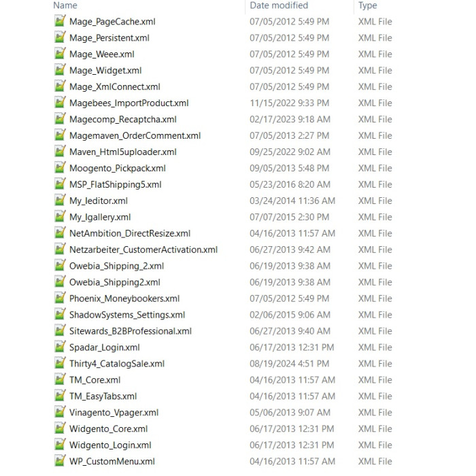Select the Netzarbeiter_CustomerActivation.xml file
This screenshot has width=476, height=476.
[x=143, y=250]
